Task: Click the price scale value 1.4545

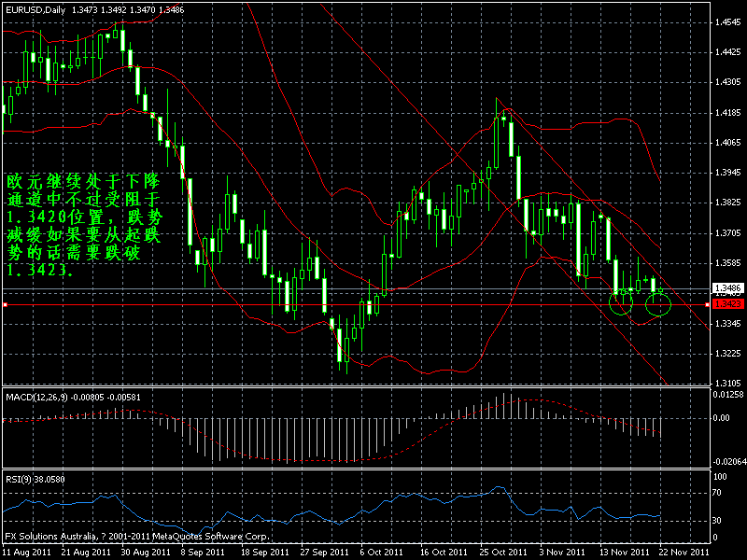Action: click(x=728, y=22)
